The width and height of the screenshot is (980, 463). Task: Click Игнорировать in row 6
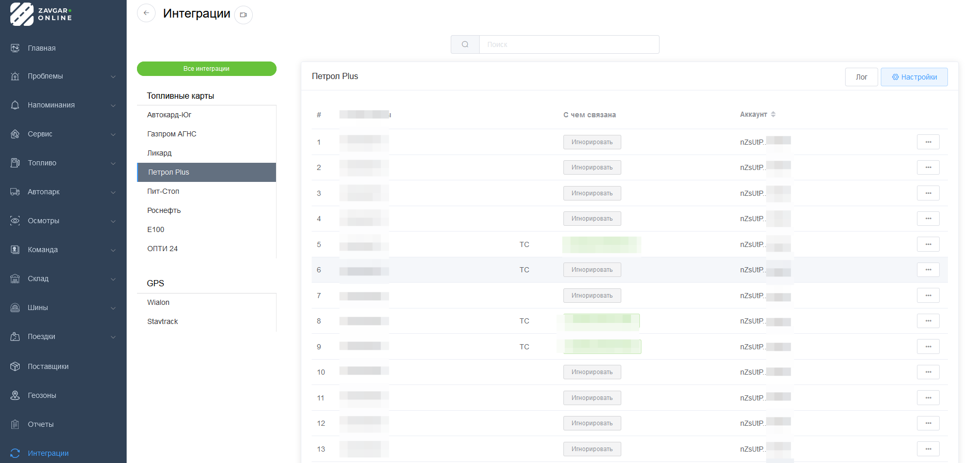(x=592, y=270)
